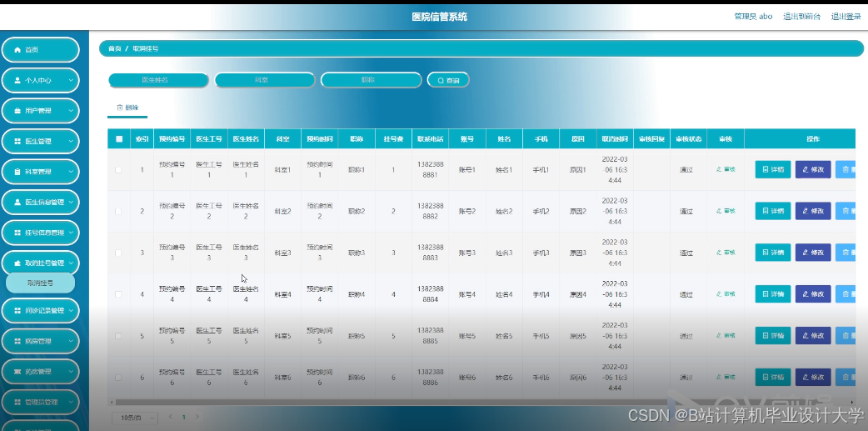Click the trash delete button in row 账号3
Image resolution: width=868 pixels, height=431 pixels.
(x=846, y=253)
